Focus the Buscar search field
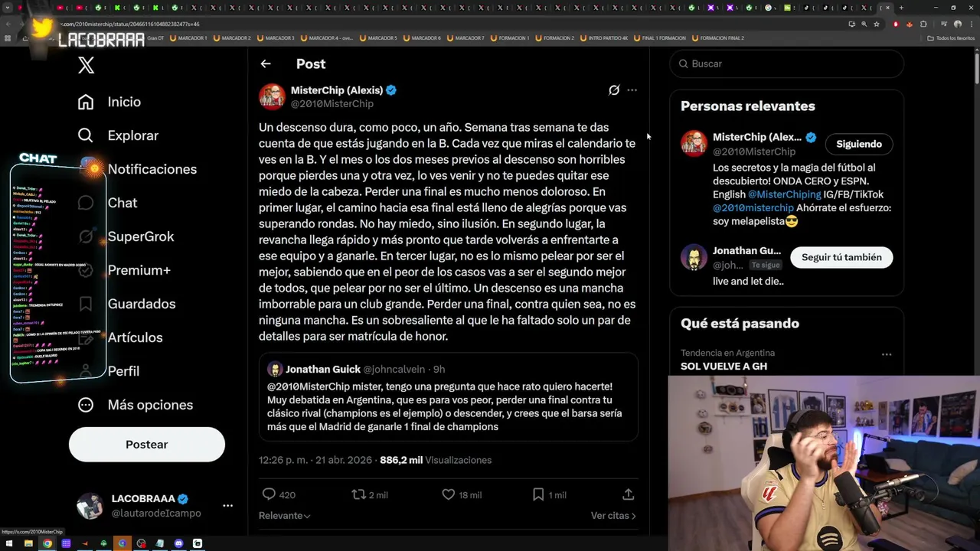 pyautogui.click(x=787, y=64)
